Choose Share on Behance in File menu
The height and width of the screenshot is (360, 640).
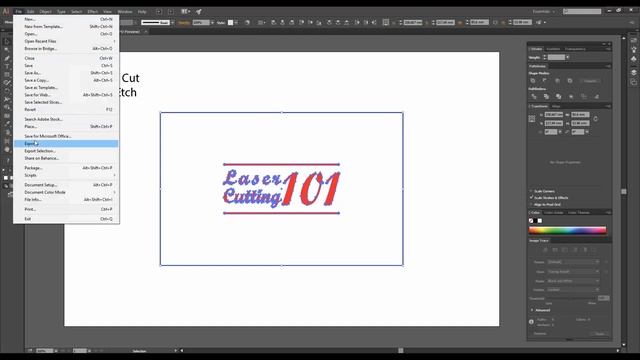(66, 158)
